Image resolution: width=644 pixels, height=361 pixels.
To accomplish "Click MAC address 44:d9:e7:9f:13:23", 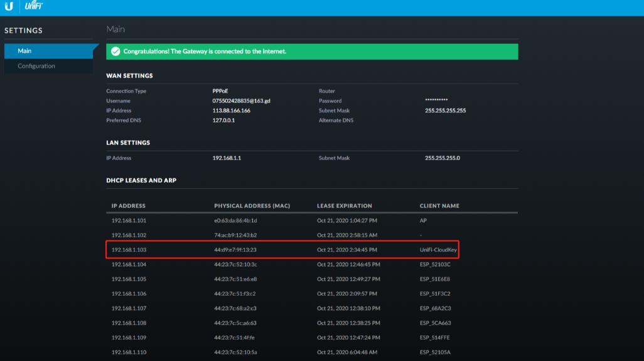I will point(235,250).
